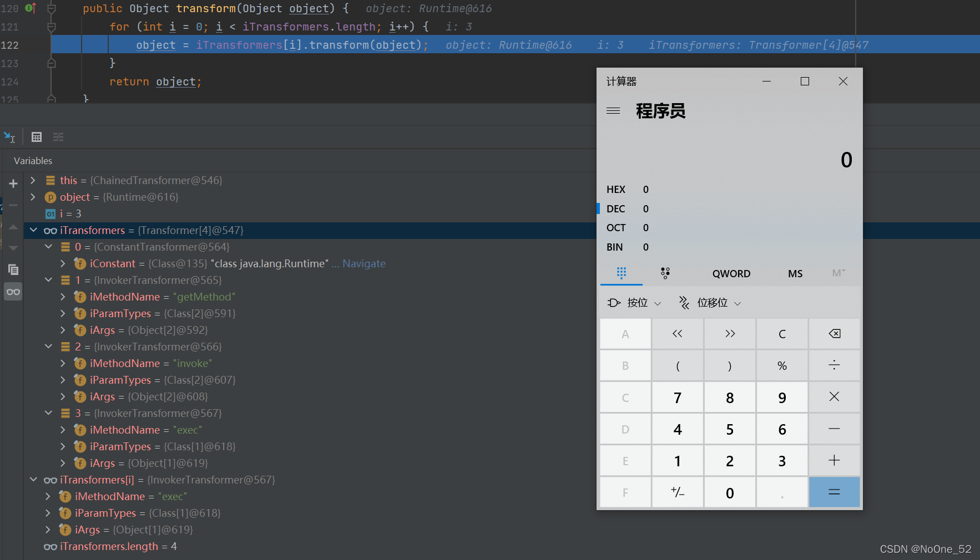This screenshot has width=980, height=560.
Task: Click the MS memory store button
Action: [x=795, y=273]
